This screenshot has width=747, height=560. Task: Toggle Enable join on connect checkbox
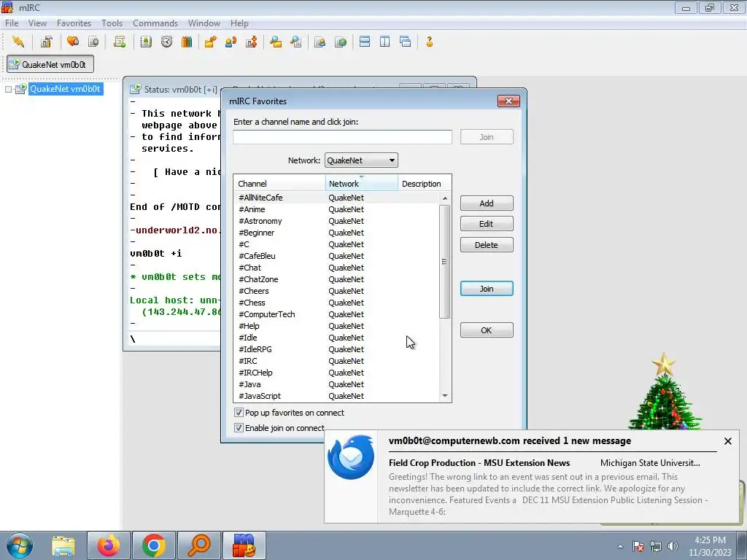coord(239,428)
